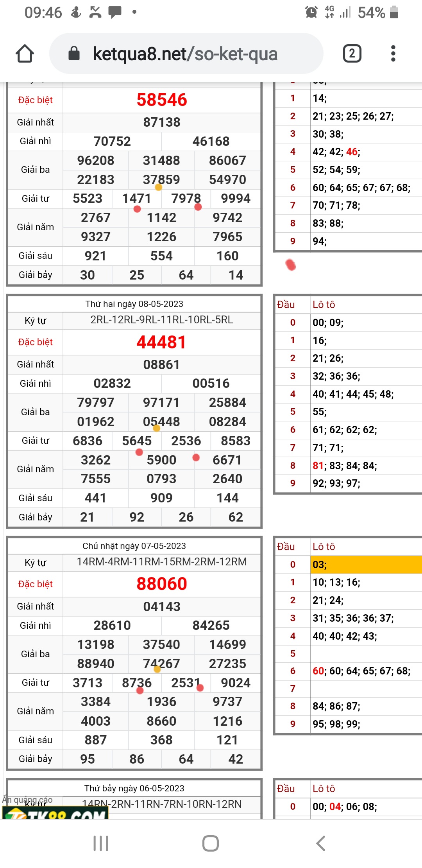
Task: Tap the chat message notification icon
Action: pyautogui.click(x=115, y=12)
